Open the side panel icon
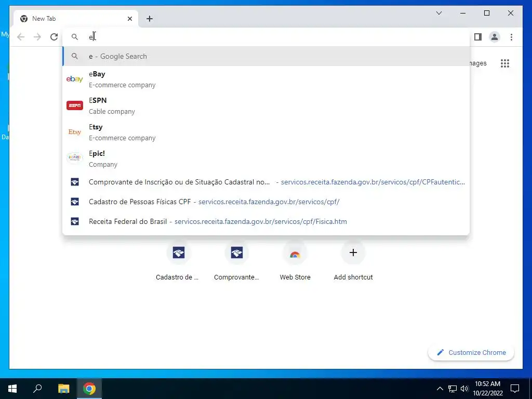 478,37
